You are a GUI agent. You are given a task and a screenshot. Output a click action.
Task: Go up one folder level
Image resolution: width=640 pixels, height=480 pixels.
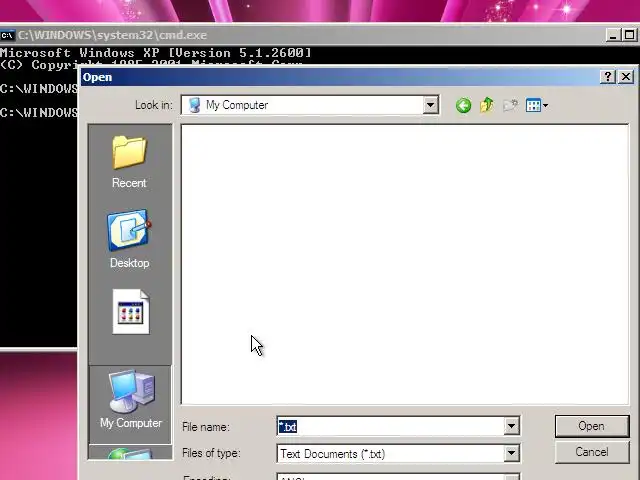(x=487, y=105)
